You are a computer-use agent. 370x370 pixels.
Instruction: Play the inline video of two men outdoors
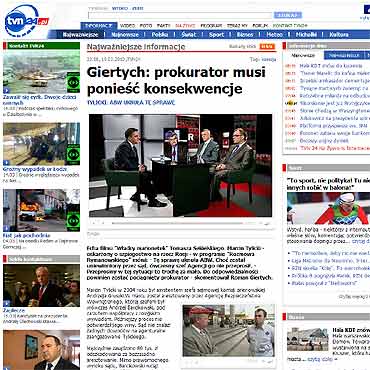pyautogui.click(x=229, y=330)
